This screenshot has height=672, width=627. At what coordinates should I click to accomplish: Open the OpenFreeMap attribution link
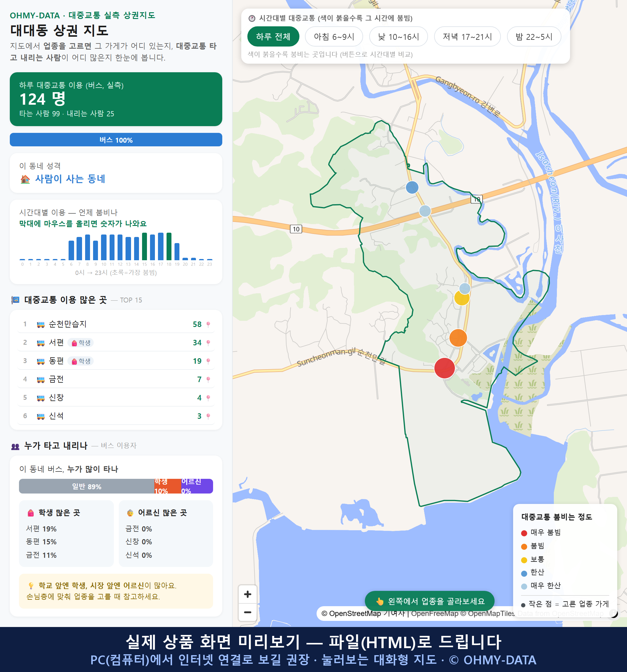tap(434, 614)
